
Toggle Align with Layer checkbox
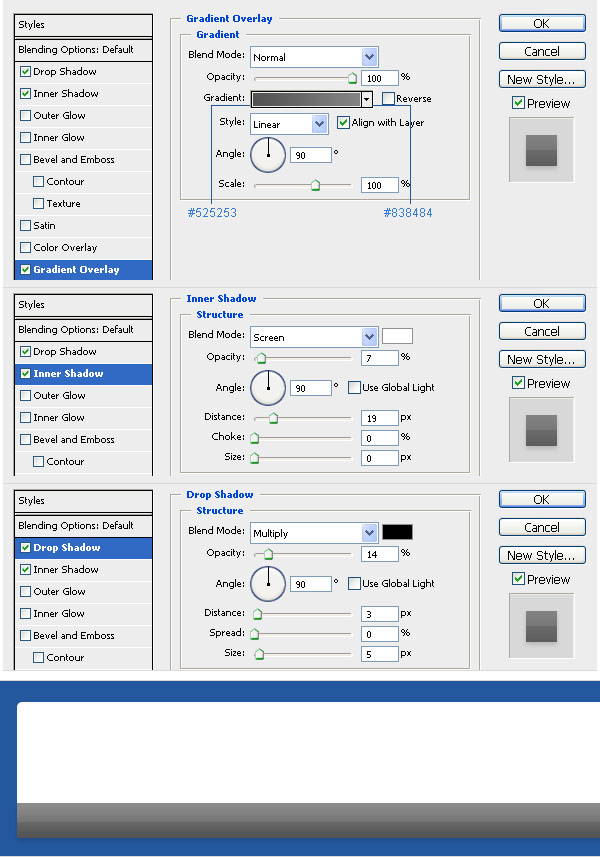(x=343, y=123)
